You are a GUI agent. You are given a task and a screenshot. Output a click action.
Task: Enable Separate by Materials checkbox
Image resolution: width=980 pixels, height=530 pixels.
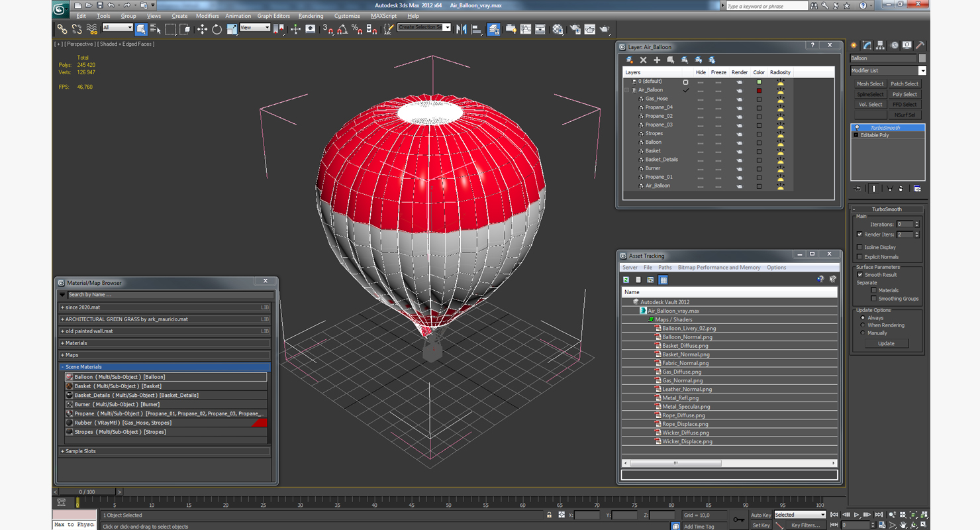click(x=873, y=290)
